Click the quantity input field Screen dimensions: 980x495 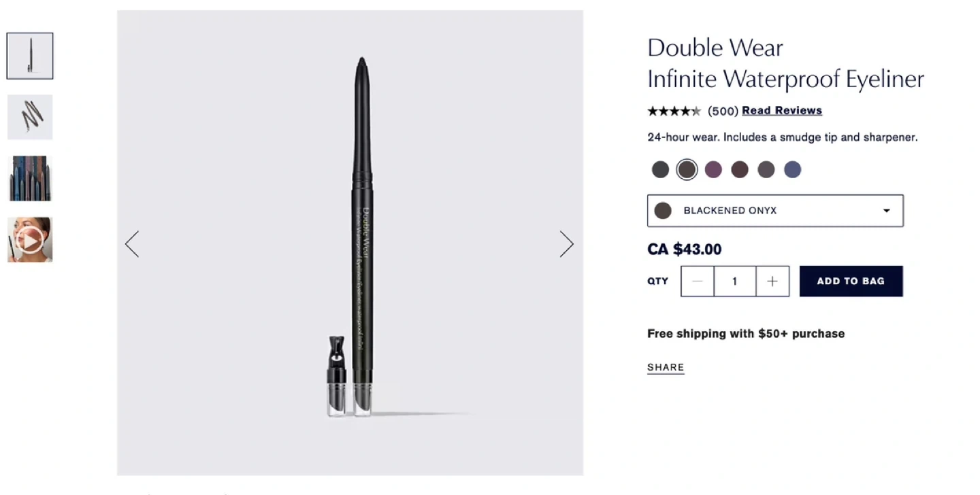(x=734, y=281)
